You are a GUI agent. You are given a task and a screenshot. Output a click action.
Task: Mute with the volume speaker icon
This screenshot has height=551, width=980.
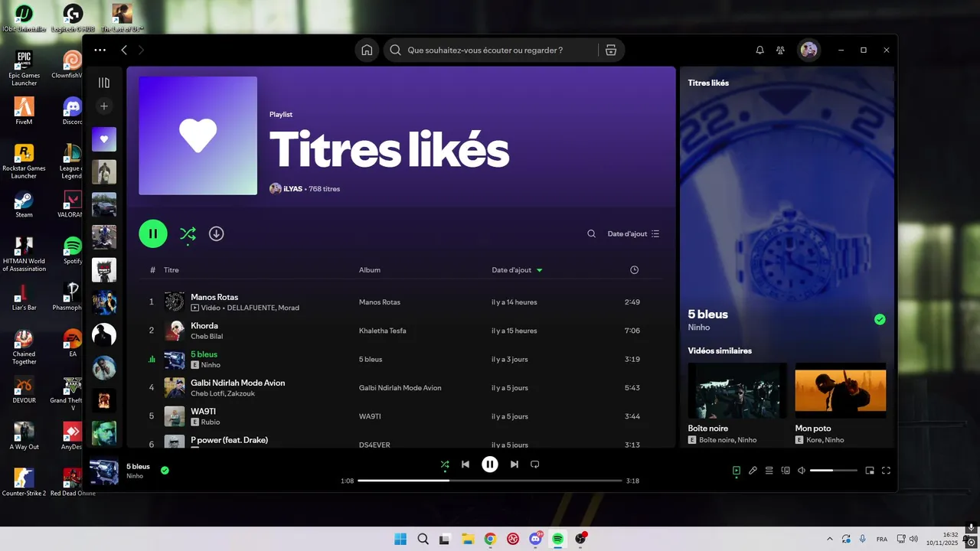click(802, 471)
